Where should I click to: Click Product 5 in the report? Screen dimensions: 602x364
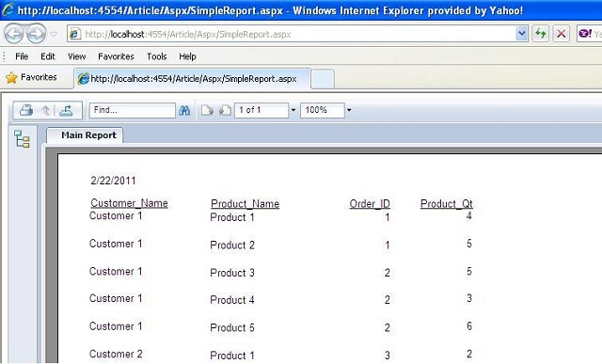tap(232, 327)
